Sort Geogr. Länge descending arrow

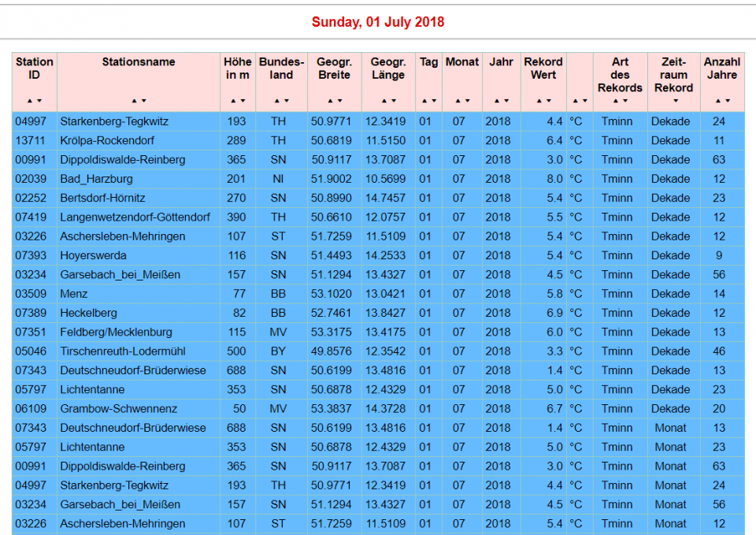coord(393,101)
